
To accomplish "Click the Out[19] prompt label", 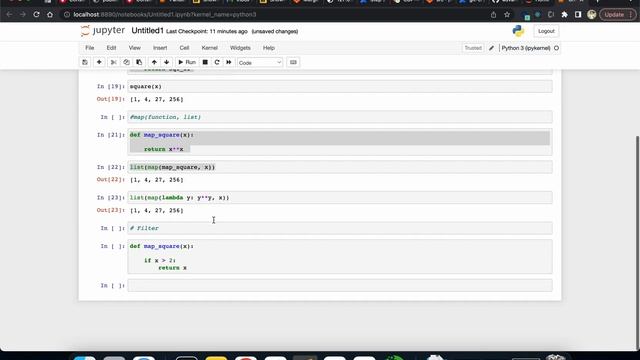I will pos(111,99).
